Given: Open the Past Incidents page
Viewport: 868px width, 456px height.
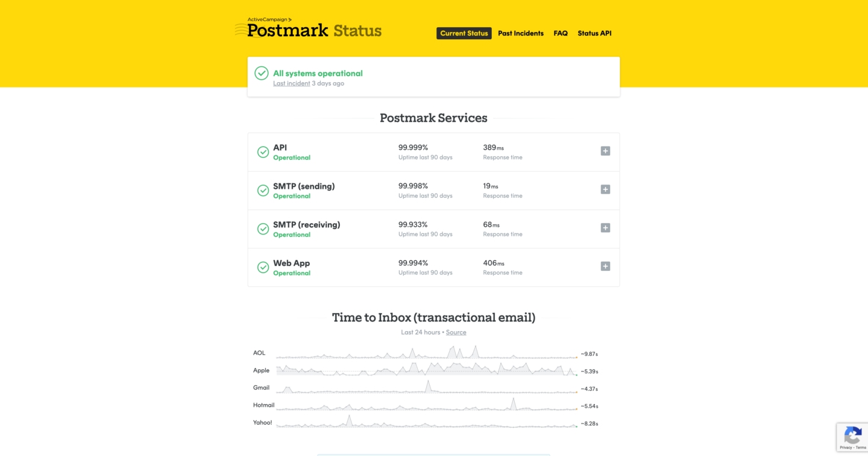Looking at the screenshot, I should point(521,33).
